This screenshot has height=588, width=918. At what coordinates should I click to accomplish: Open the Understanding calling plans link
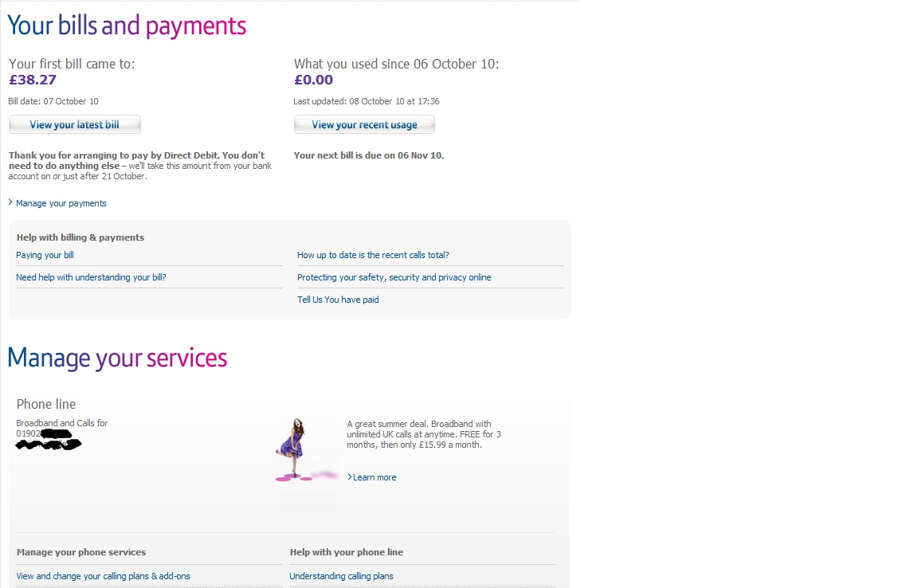[341, 576]
